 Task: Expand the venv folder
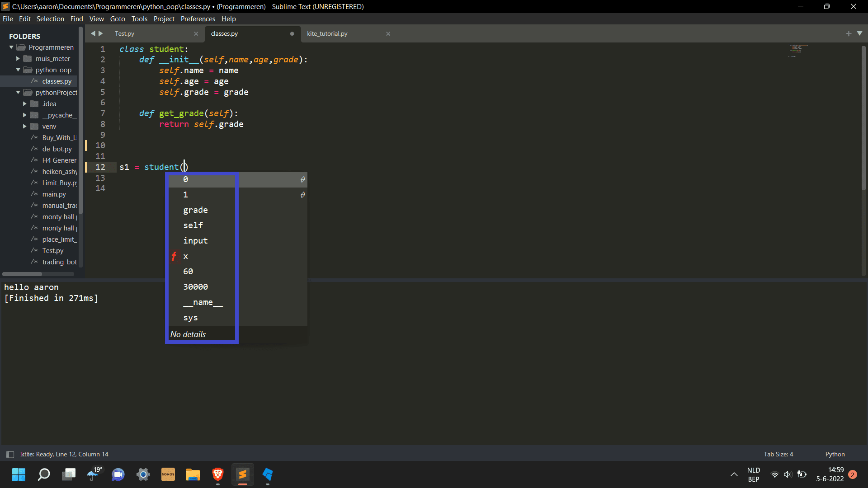pos(25,127)
